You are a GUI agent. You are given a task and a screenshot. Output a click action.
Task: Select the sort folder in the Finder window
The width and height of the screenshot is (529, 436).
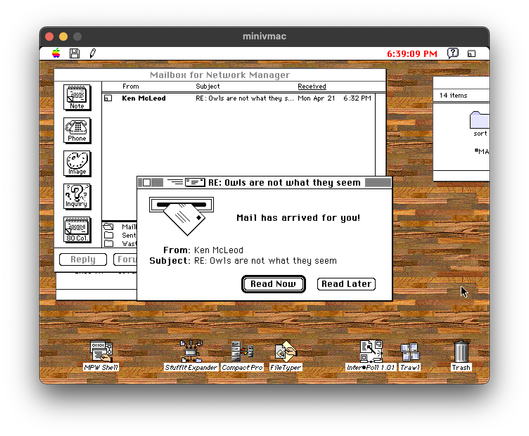click(x=480, y=124)
